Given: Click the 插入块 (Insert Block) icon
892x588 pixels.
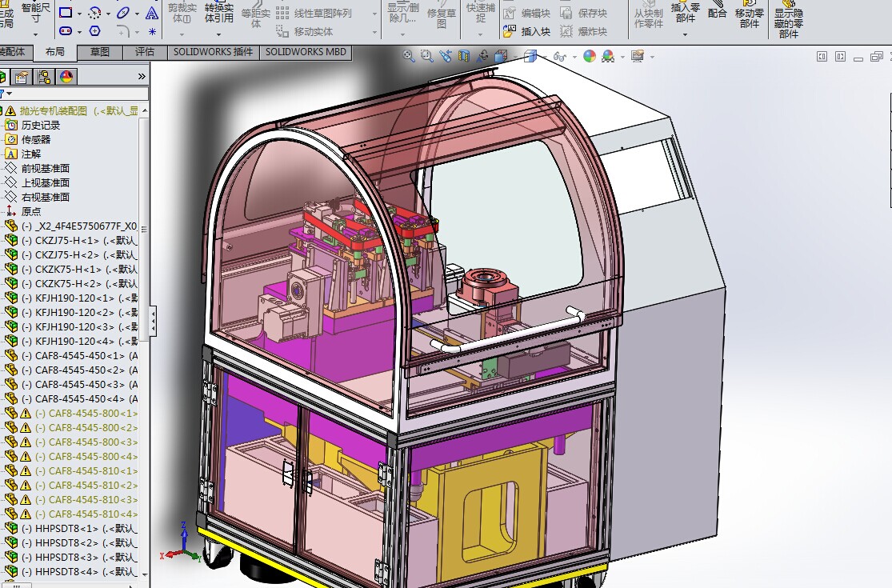Looking at the screenshot, I should coord(510,32).
